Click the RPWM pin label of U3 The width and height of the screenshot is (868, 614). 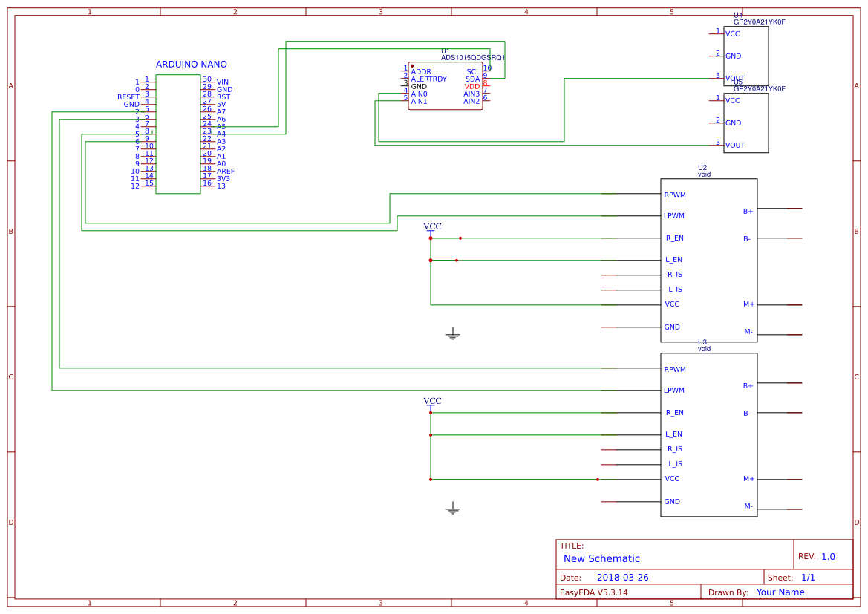tap(675, 369)
